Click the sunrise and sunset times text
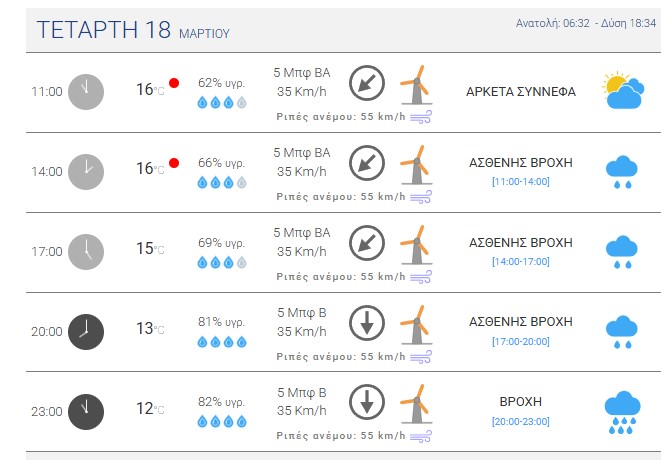The image size is (670, 460). (586, 23)
